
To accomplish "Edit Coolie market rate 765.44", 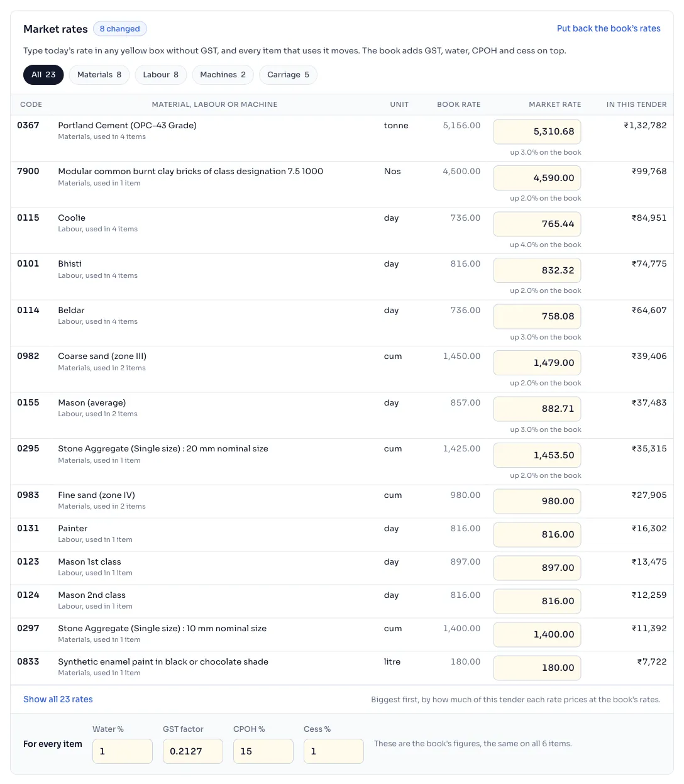I will point(537,224).
